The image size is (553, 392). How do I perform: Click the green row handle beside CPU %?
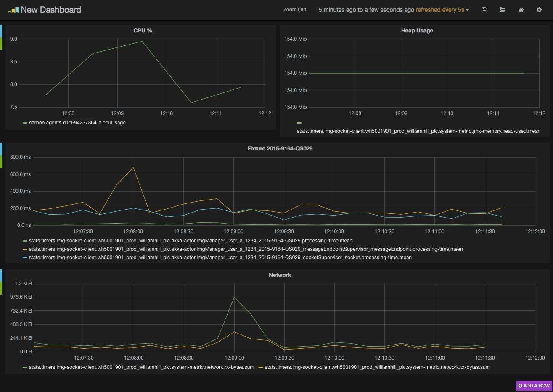(1, 44)
